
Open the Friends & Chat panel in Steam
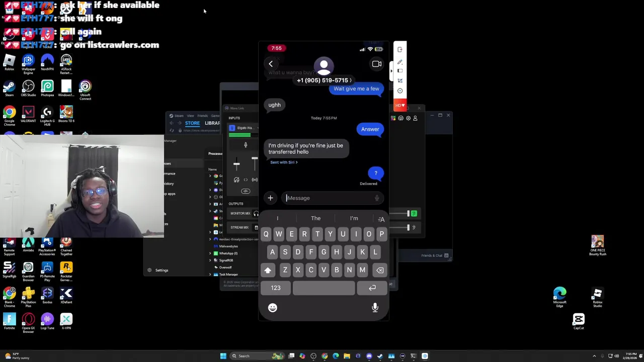coord(435,255)
